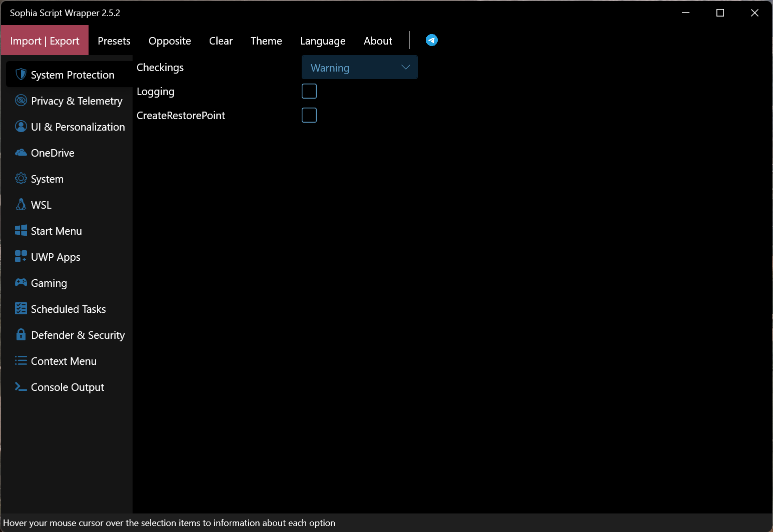Click the CreateRestorePoint option label
Viewport: 773px width, 532px height.
[181, 116]
